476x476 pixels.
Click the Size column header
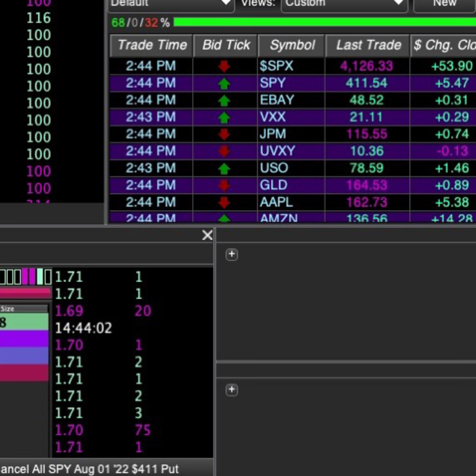(x=24, y=309)
